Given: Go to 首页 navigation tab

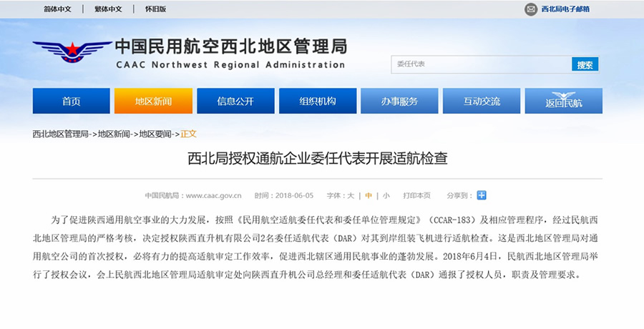Looking at the screenshot, I should click(71, 101).
